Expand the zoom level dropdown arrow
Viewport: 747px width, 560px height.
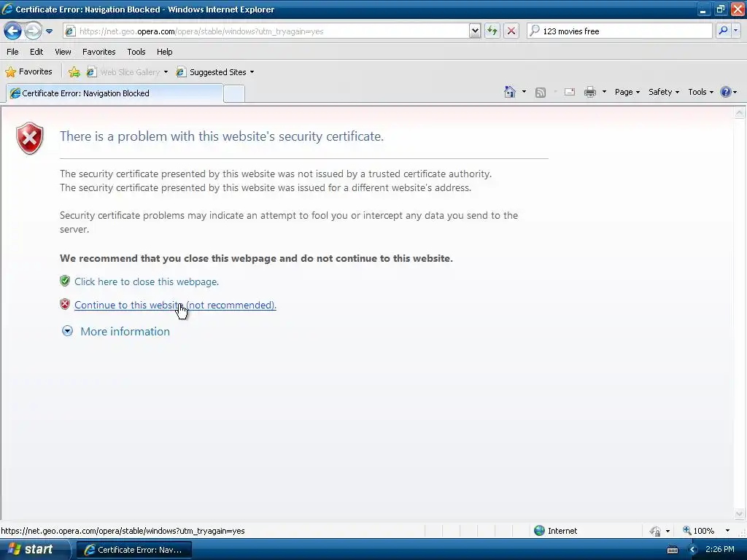727,531
